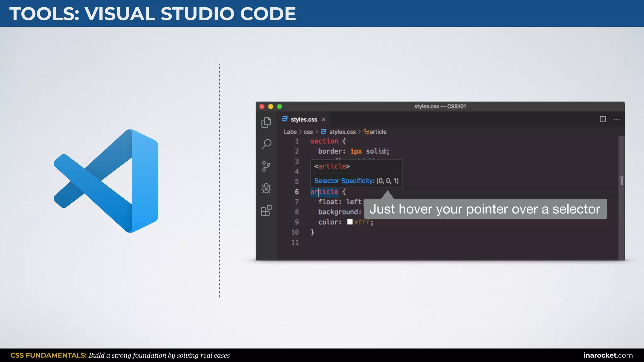Open the Debug bug icon in activity bar
Viewport: 644px width, 362px height.
[x=266, y=188]
